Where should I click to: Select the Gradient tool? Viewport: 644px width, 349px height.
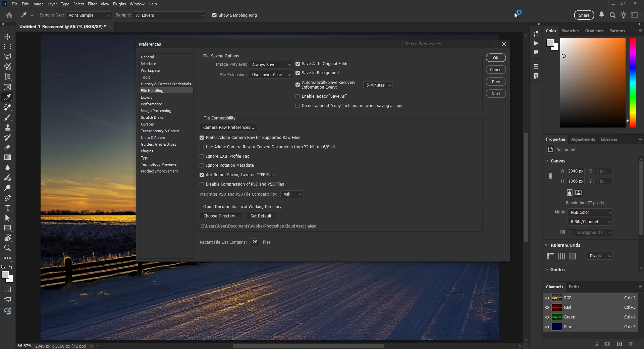[x=7, y=157]
